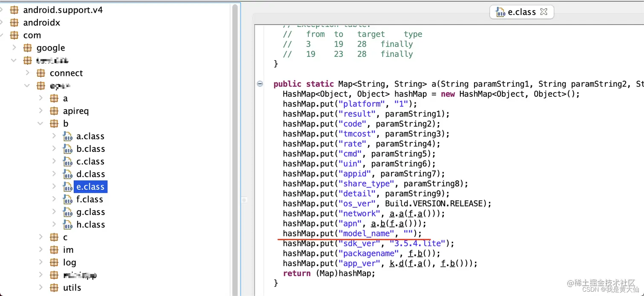This screenshot has width=644, height=296.
Task: Click the "model_name" string in code
Action: click(x=366, y=233)
